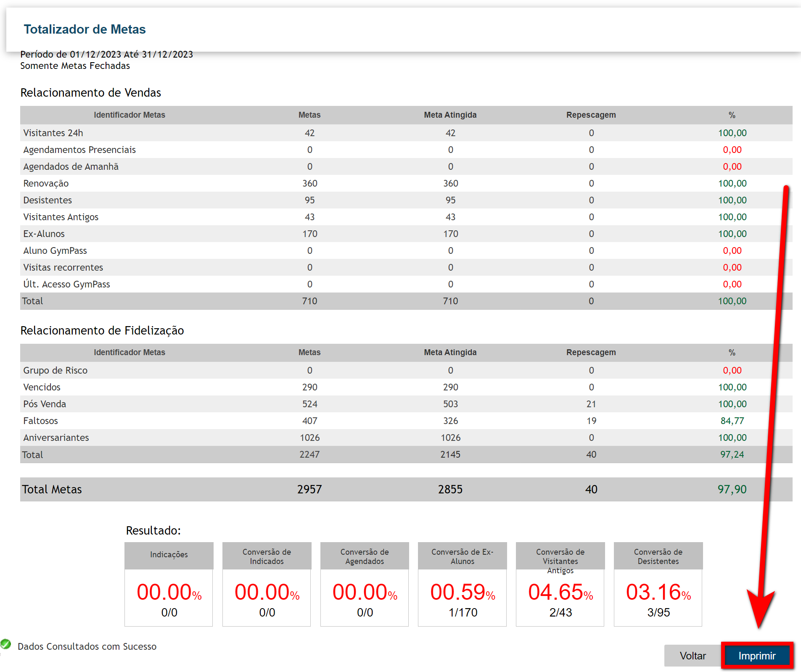Click the Pós Venda repescagem value 21
The width and height of the screenshot is (801, 672).
(x=591, y=404)
